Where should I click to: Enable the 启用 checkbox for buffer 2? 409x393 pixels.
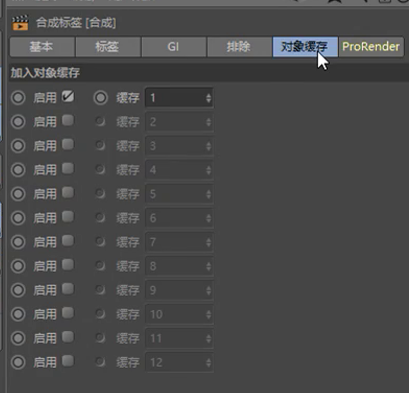(68, 121)
